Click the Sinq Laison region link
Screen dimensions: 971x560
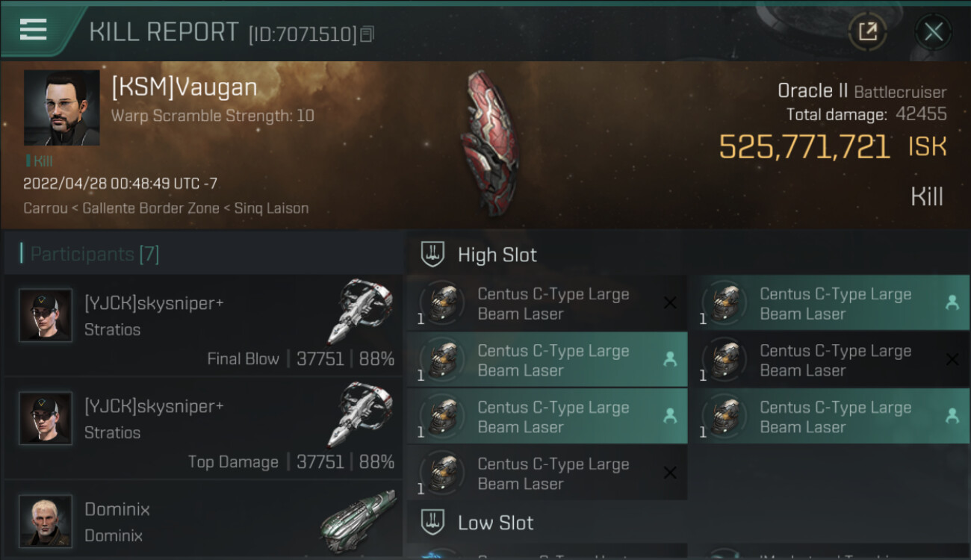pos(271,208)
